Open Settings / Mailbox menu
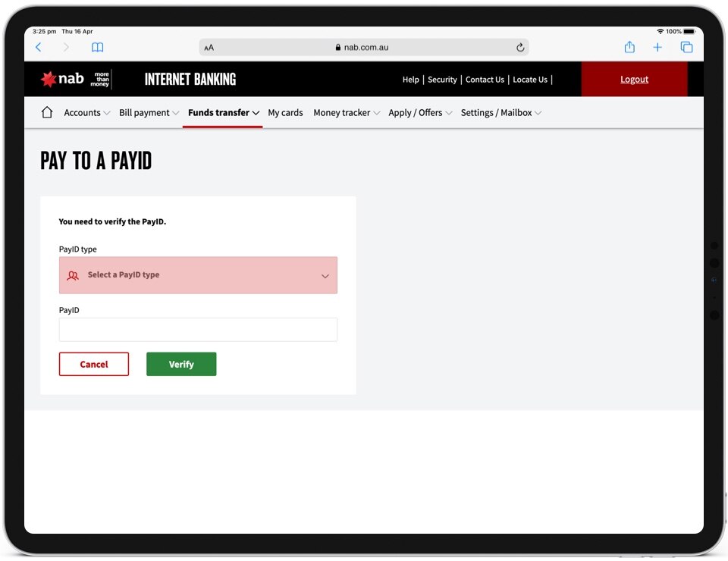 [x=500, y=112]
